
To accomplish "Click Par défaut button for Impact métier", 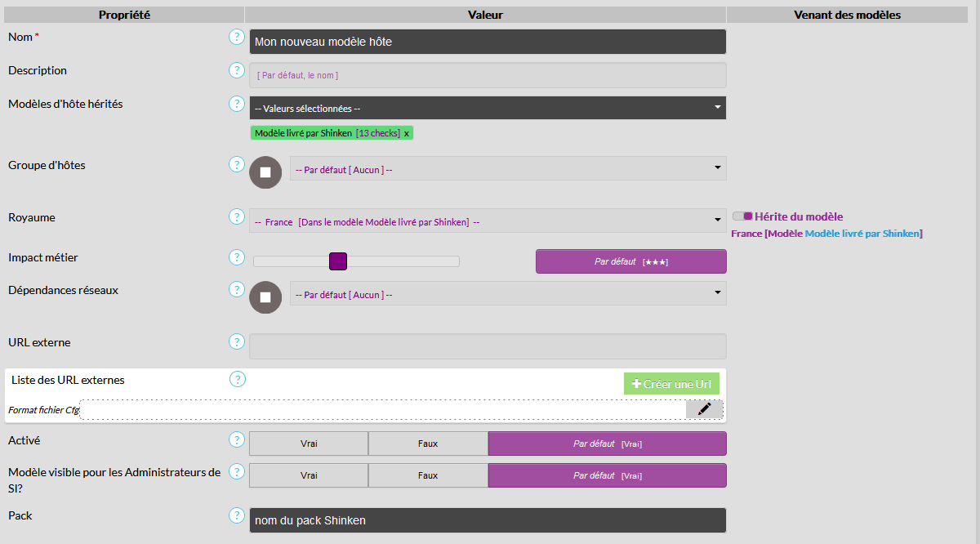I will 630,261.
